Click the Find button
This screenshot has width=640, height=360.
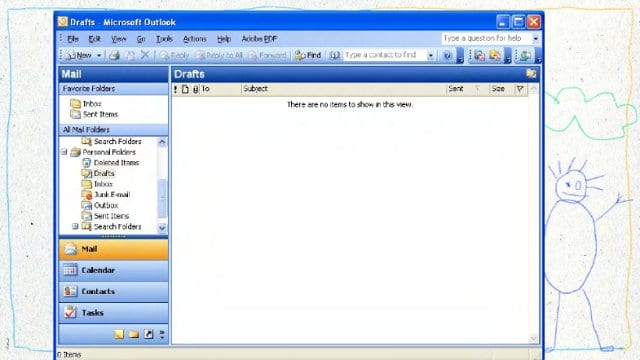point(308,55)
